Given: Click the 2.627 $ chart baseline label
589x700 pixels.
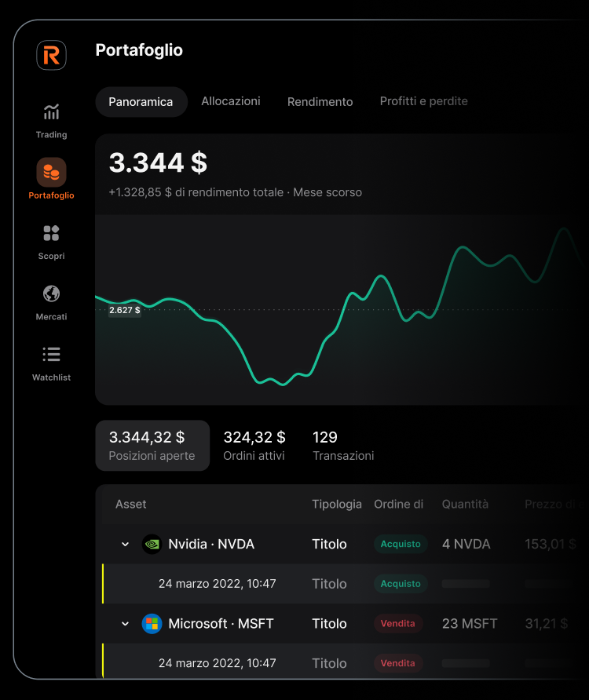Looking at the screenshot, I should pos(124,310).
